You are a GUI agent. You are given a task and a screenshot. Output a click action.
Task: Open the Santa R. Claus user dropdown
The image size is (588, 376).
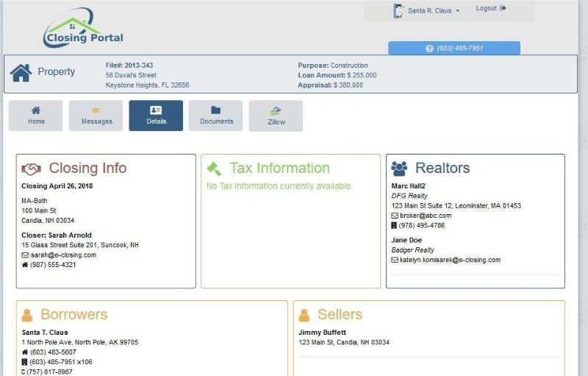(x=433, y=11)
